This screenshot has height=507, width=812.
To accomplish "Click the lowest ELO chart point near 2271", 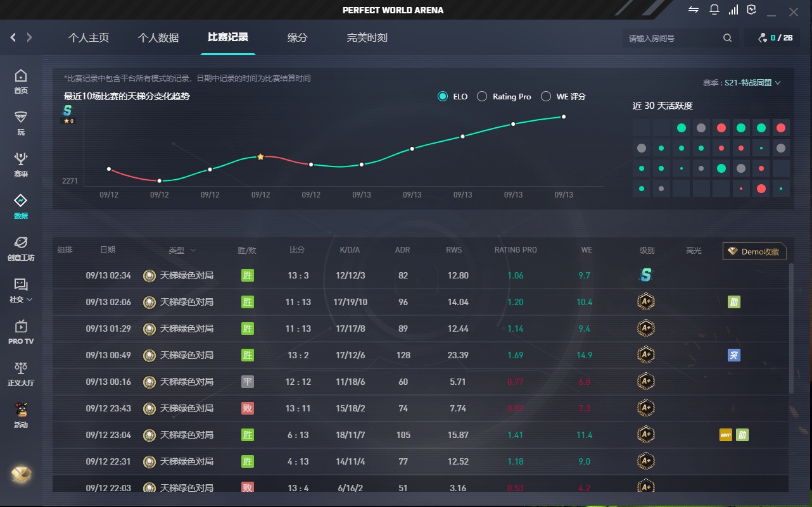I will 160,181.
